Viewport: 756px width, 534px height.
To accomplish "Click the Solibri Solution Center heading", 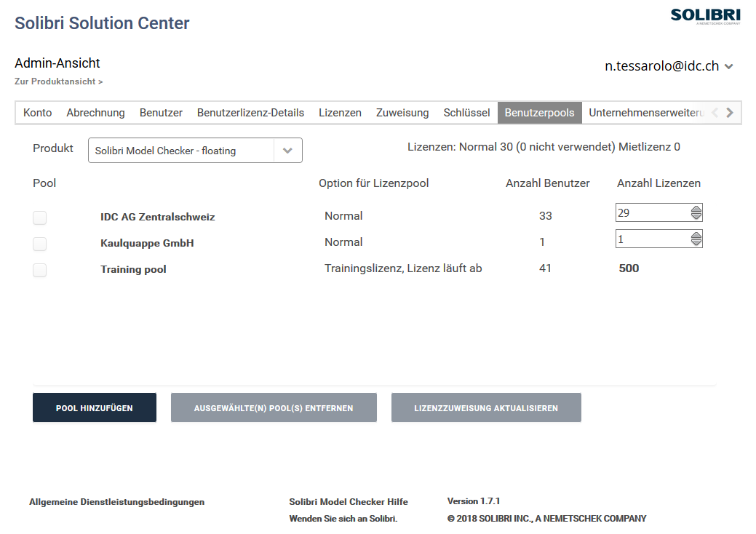I will (x=102, y=23).
